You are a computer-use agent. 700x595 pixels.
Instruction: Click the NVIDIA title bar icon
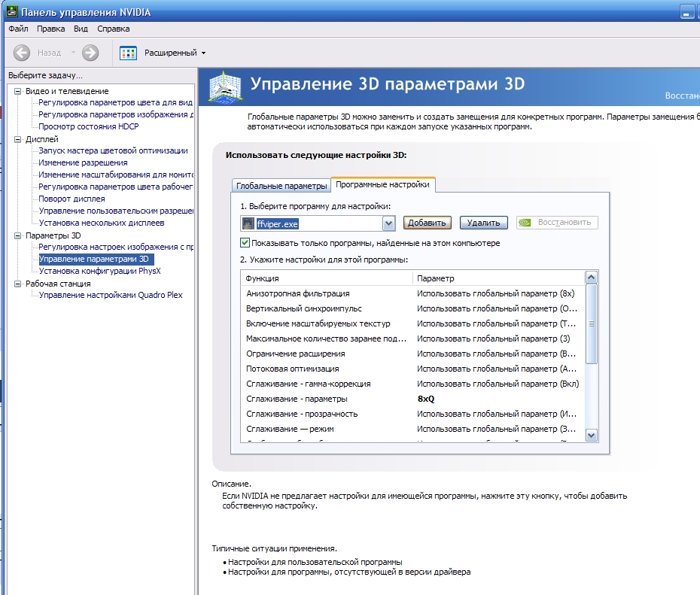point(11,11)
